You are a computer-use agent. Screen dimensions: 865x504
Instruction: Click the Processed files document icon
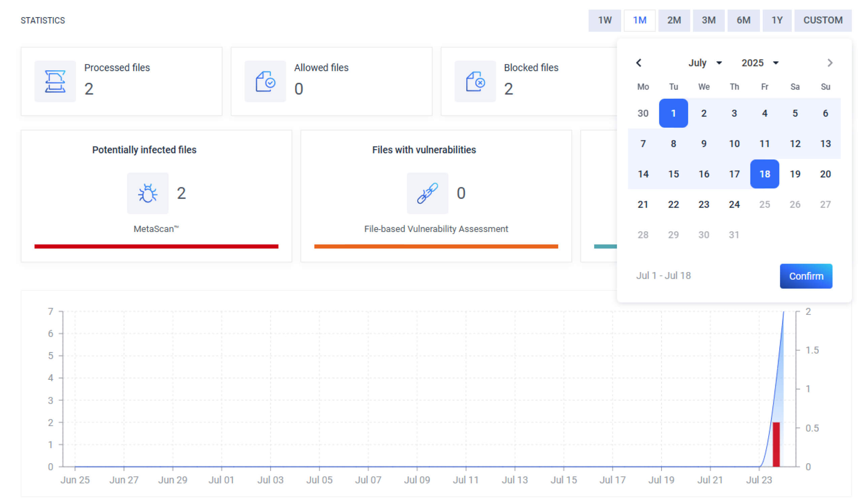[55, 81]
